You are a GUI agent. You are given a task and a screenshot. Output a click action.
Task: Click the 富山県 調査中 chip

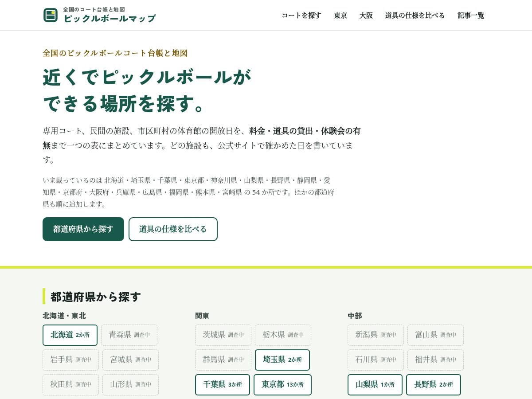(435, 335)
